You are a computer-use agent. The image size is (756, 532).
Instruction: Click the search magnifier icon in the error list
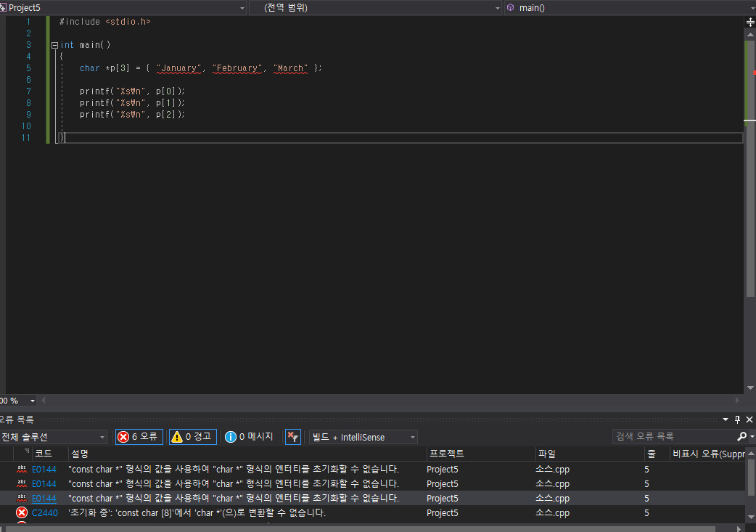[x=742, y=436]
